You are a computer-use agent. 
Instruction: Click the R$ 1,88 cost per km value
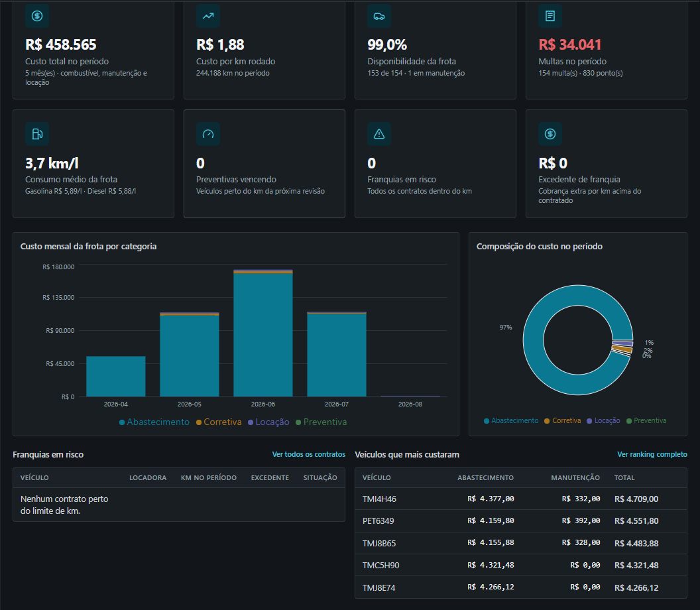pos(220,44)
